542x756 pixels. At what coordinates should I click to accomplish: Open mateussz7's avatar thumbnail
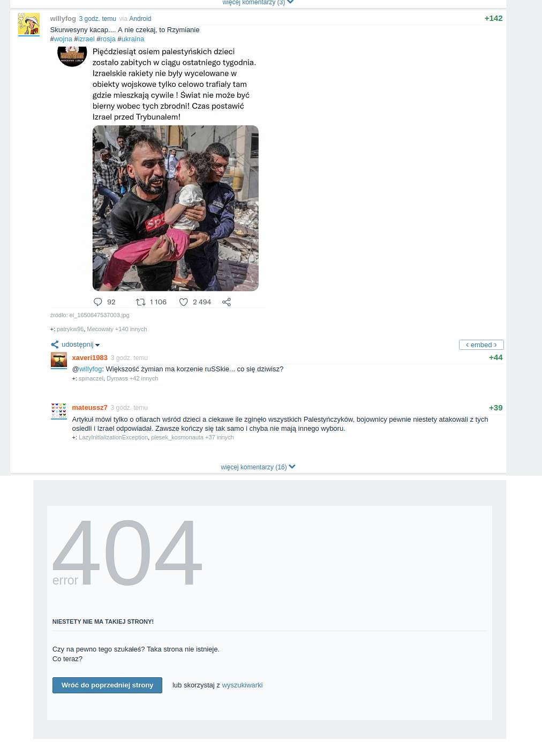point(59,410)
